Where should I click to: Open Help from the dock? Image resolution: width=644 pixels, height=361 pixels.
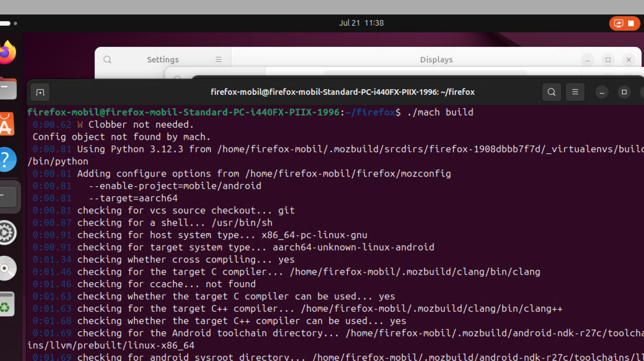pyautogui.click(x=7, y=160)
